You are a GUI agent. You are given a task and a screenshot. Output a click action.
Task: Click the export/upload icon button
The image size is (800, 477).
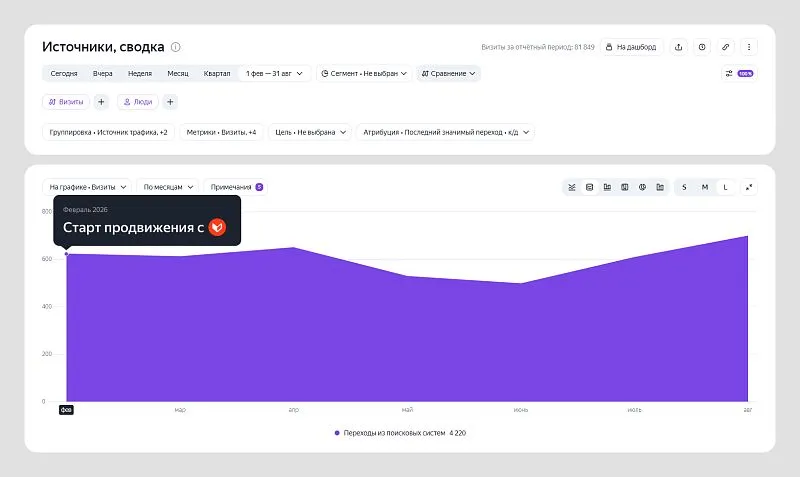(x=679, y=47)
